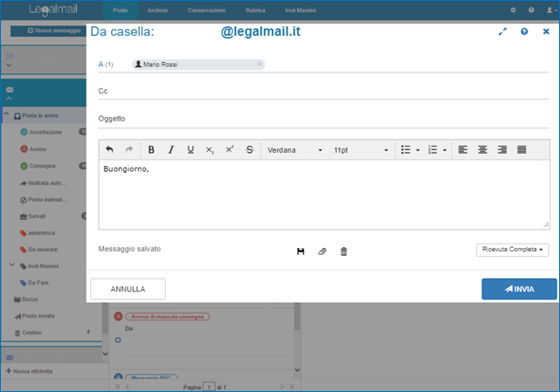Toggle underline text formatting
560x392 pixels.
[x=190, y=150]
